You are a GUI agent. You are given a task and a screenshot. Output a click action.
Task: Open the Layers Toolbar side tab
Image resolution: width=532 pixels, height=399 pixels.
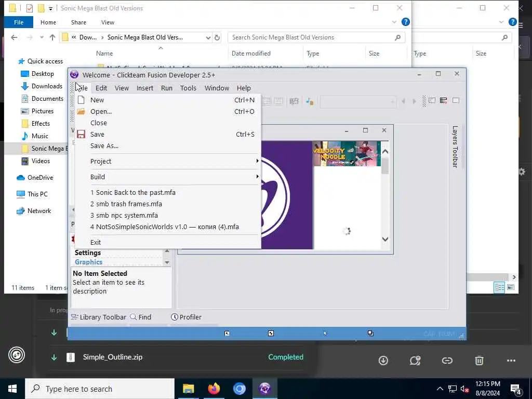point(455,147)
